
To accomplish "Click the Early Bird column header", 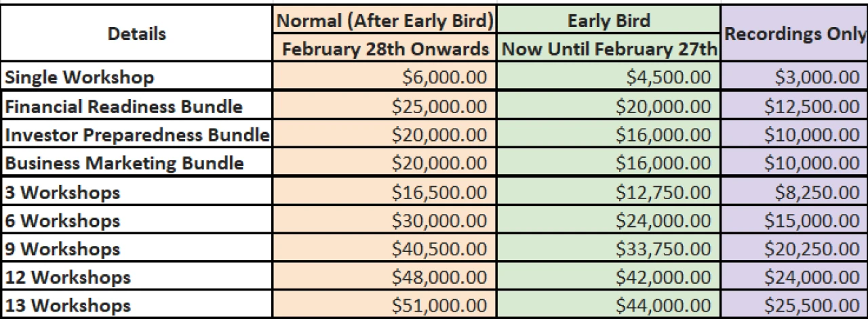I will [608, 20].
